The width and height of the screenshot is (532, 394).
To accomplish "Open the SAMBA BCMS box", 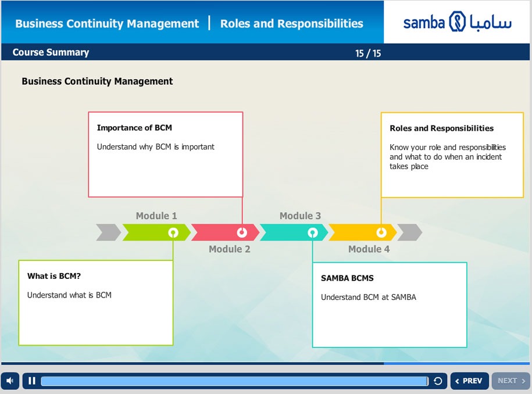I will click(x=390, y=305).
